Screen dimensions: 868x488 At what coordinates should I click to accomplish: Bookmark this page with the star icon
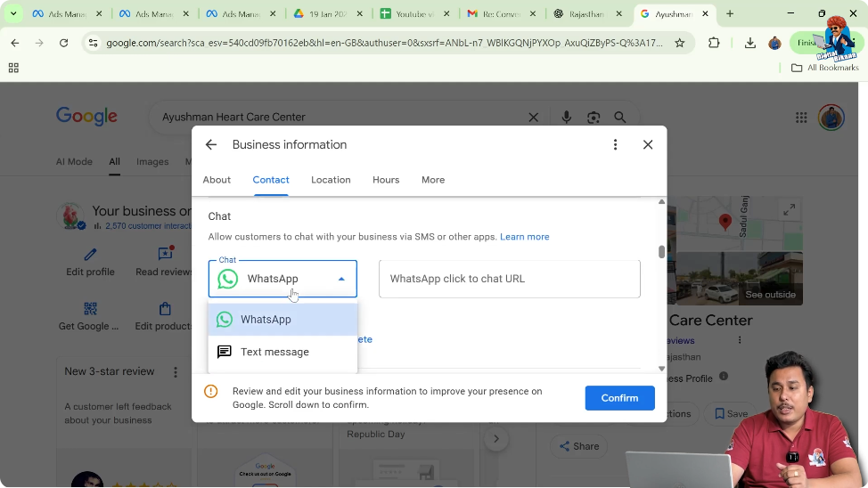[x=679, y=43]
